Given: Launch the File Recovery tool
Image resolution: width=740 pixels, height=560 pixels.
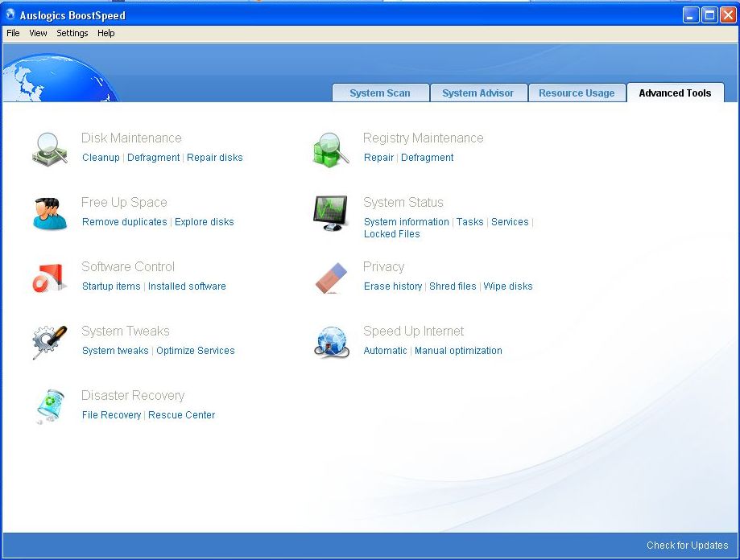Looking at the screenshot, I should [x=111, y=415].
